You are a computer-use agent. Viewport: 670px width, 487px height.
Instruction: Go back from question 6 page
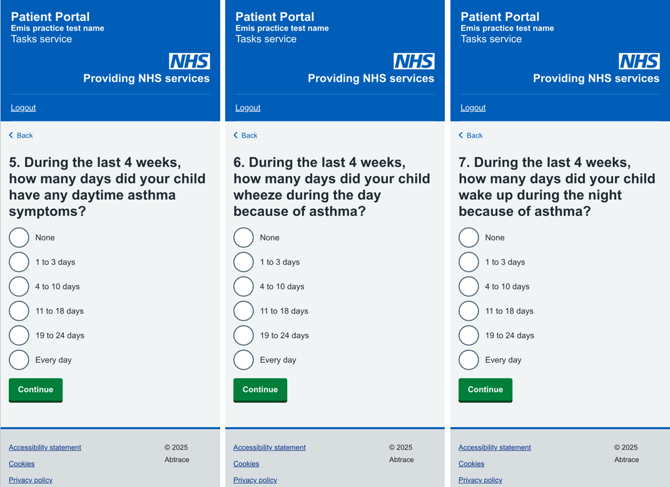[x=245, y=135]
